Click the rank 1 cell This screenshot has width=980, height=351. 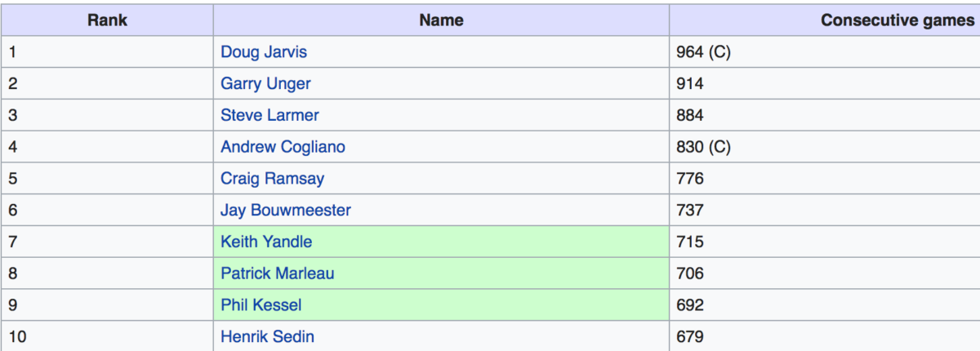point(13,52)
